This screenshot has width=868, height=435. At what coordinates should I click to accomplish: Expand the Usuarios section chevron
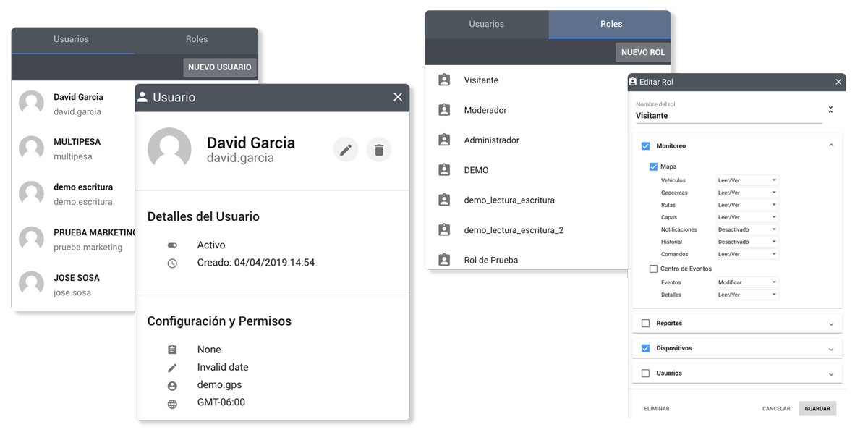tap(831, 374)
